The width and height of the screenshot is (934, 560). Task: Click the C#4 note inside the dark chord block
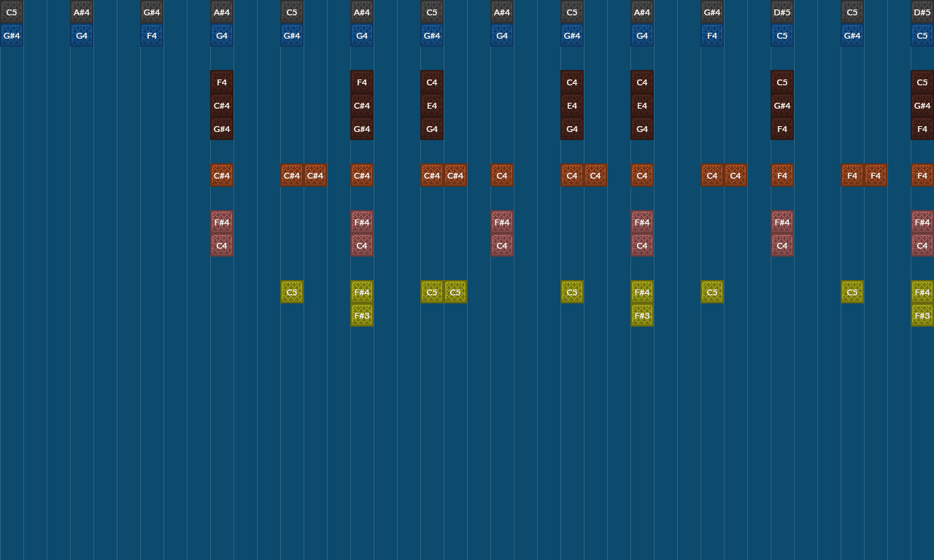tap(221, 105)
